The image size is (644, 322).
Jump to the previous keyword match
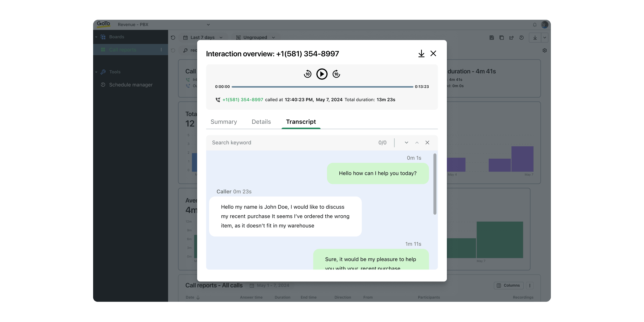pyautogui.click(x=417, y=143)
